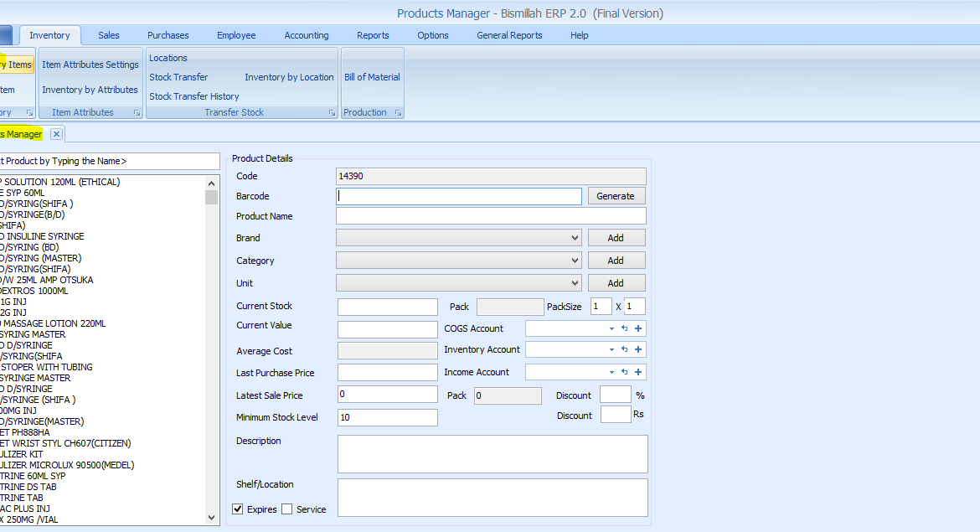Click the Income Account reset arrow icon
Viewport: 980px width, 532px height.
pos(624,372)
